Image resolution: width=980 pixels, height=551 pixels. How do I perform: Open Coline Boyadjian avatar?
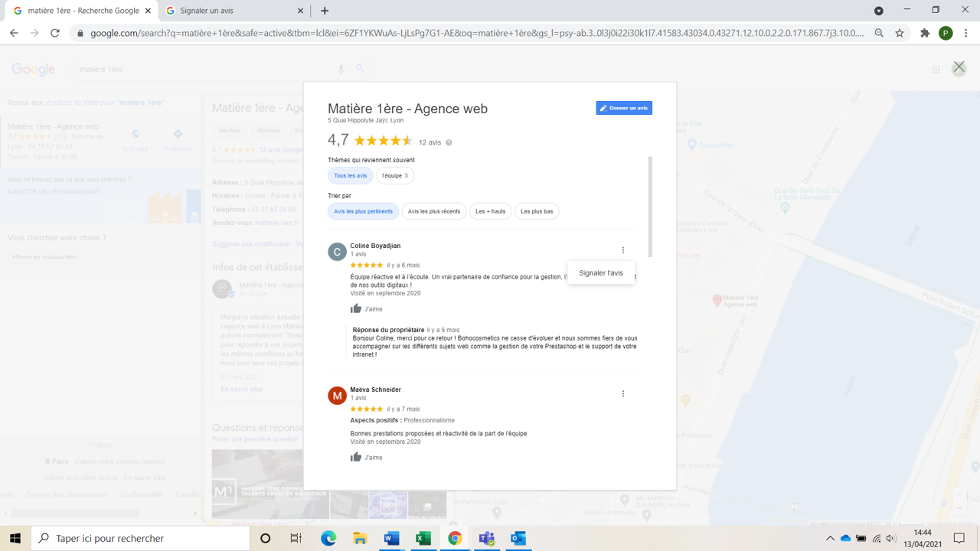[x=337, y=252]
